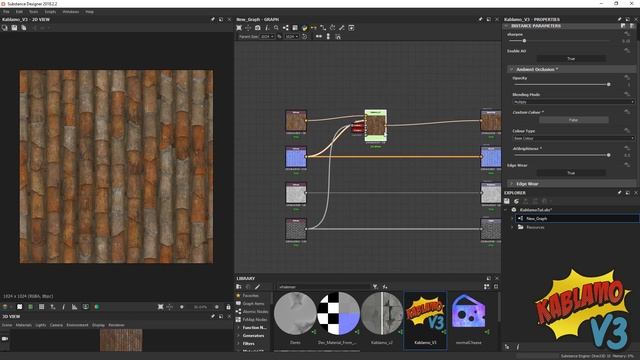The image size is (640, 360).
Task: Toggle tiling icon in 2D View bottom bar
Action: pos(41,307)
